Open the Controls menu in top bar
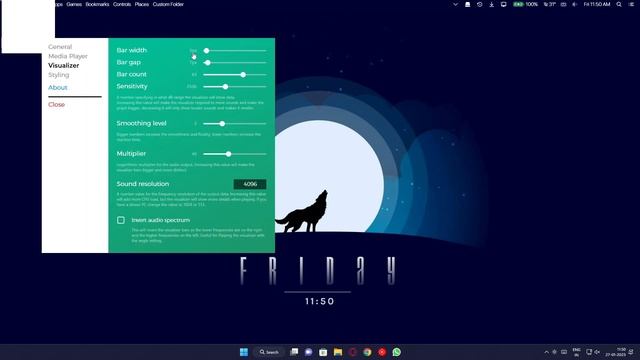Viewport: 640px width, 360px height. [x=122, y=4]
